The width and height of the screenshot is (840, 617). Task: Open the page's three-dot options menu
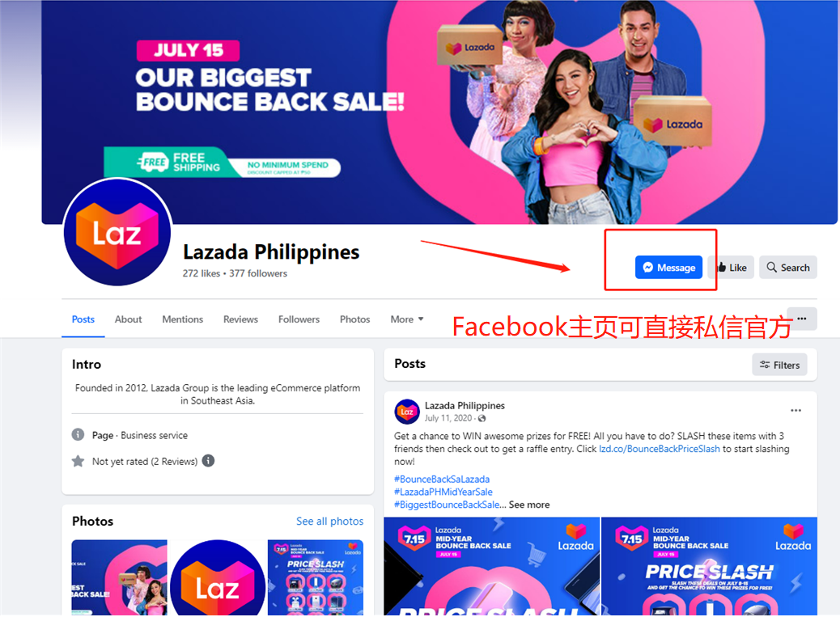click(801, 319)
